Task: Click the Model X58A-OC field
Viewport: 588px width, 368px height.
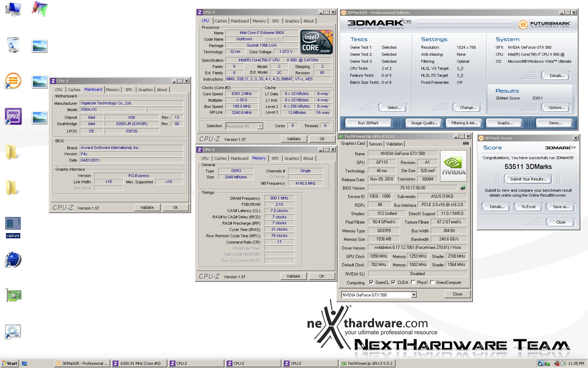Action: pyautogui.click(x=113, y=109)
